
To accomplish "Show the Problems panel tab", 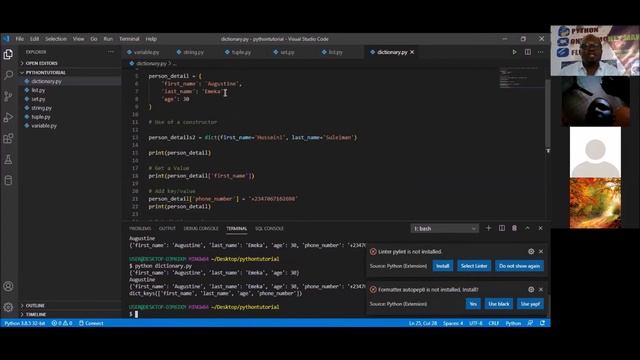I will (x=140, y=229).
